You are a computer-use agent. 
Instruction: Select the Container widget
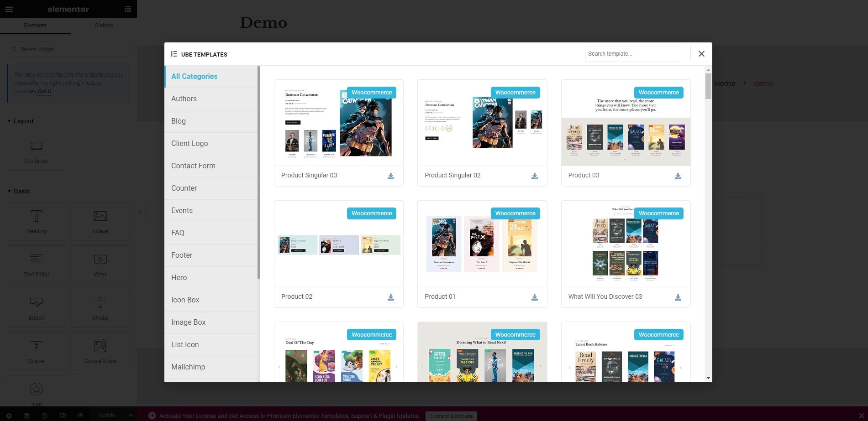pos(37,151)
